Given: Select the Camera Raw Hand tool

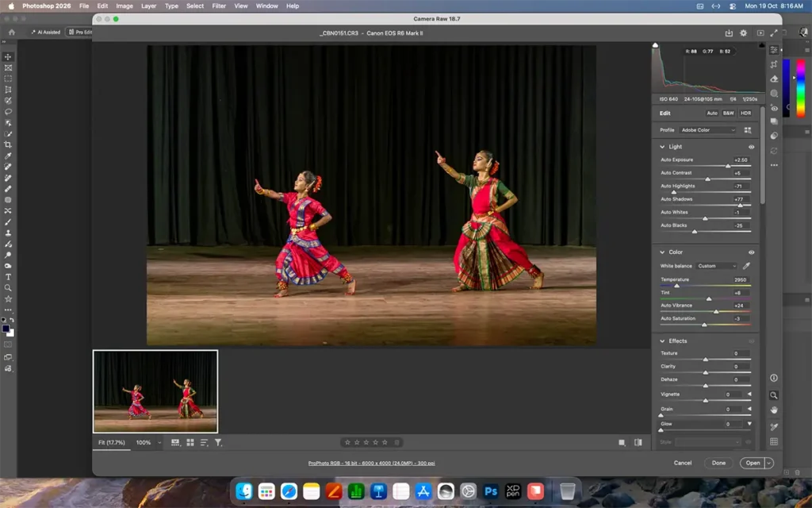Looking at the screenshot, I should [774, 410].
